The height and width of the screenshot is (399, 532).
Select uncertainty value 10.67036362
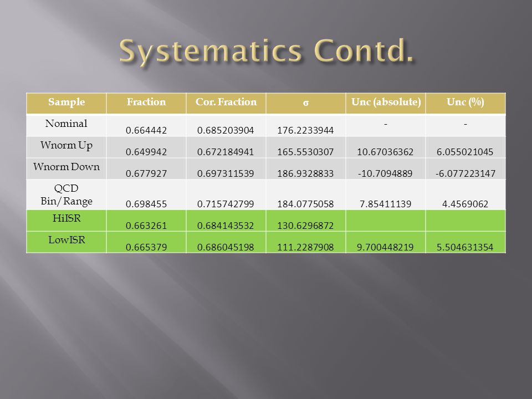click(x=385, y=152)
